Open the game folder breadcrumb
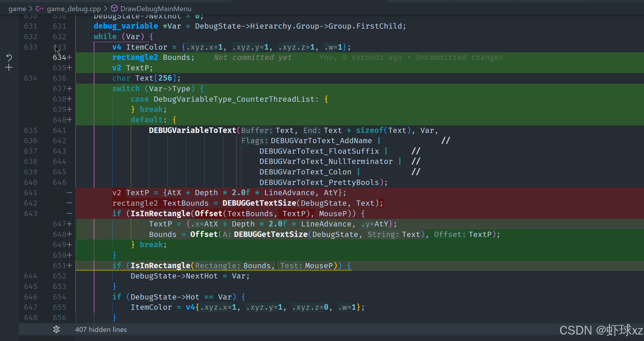 click(17, 9)
